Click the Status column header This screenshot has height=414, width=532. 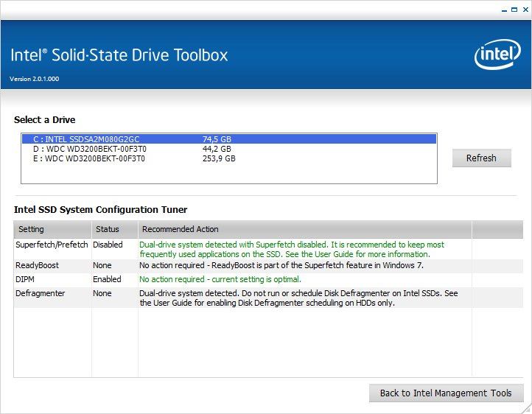coord(115,229)
